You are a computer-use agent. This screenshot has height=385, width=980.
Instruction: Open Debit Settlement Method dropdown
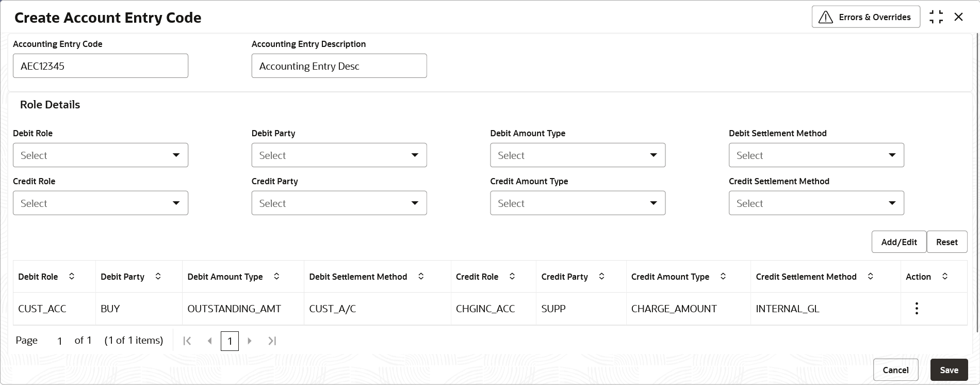point(816,155)
